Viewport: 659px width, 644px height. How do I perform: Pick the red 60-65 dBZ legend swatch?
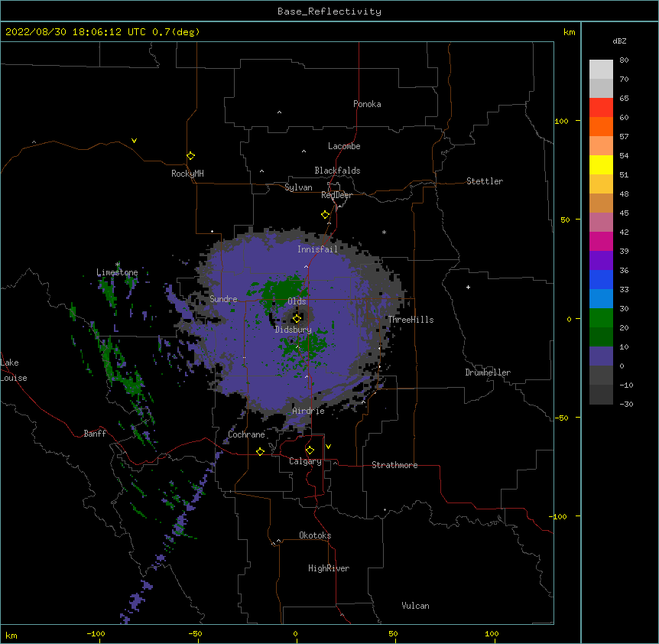tap(601, 108)
